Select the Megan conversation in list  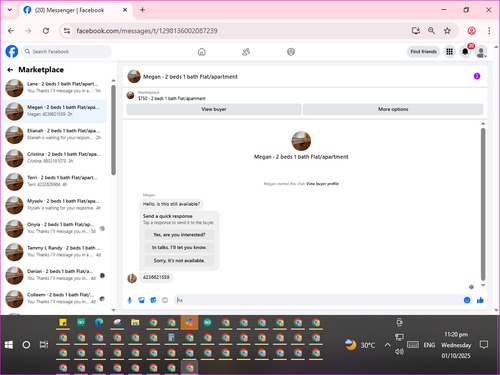click(55, 111)
